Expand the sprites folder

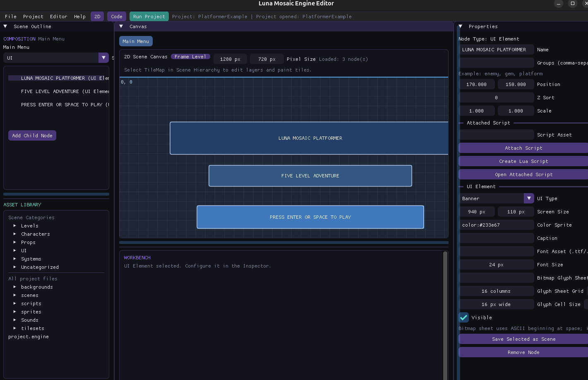coord(15,312)
